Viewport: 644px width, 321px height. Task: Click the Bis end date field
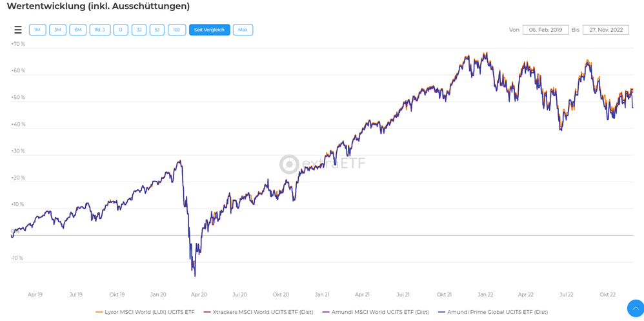pyautogui.click(x=605, y=30)
